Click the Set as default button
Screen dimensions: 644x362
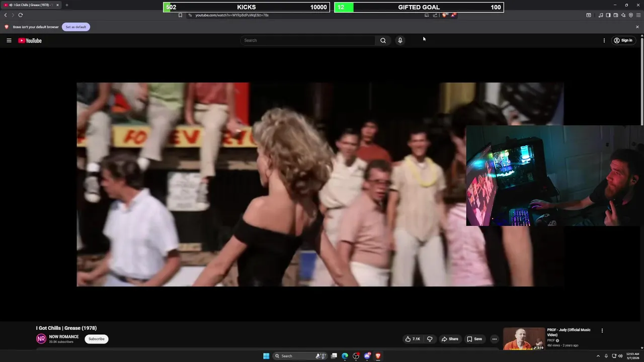coord(76,27)
